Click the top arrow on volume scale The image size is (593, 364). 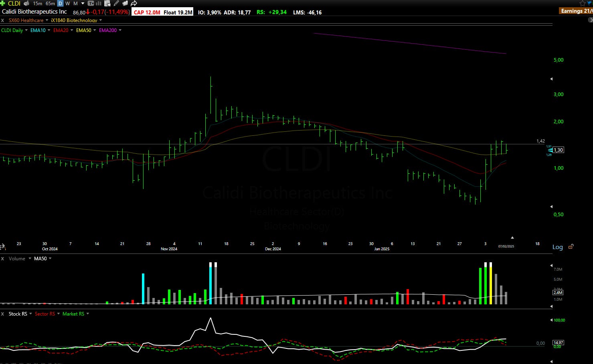[x=551, y=265]
